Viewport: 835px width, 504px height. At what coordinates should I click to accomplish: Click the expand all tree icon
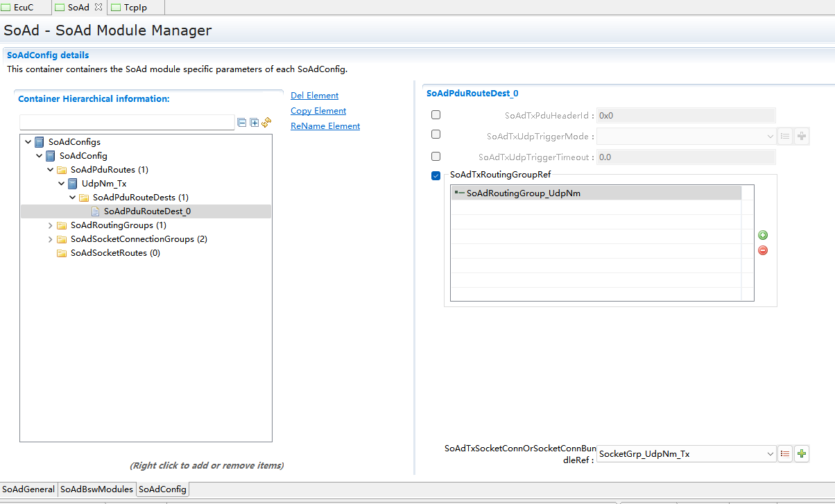pyautogui.click(x=254, y=123)
